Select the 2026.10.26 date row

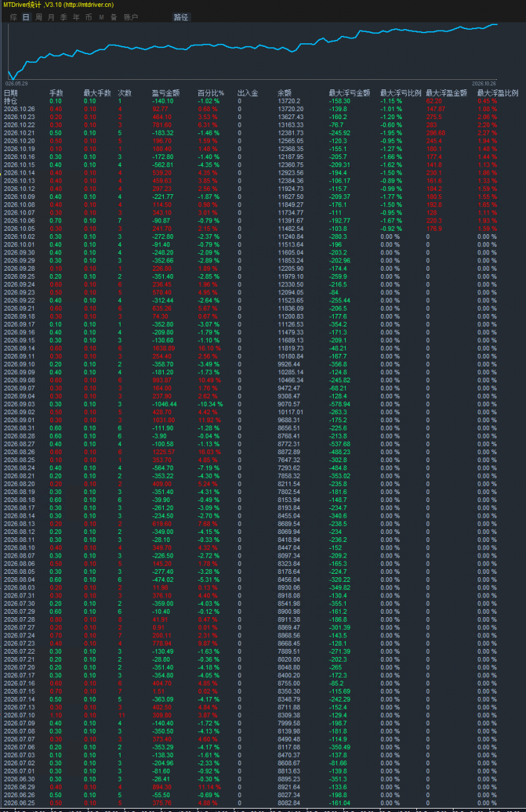[19, 108]
